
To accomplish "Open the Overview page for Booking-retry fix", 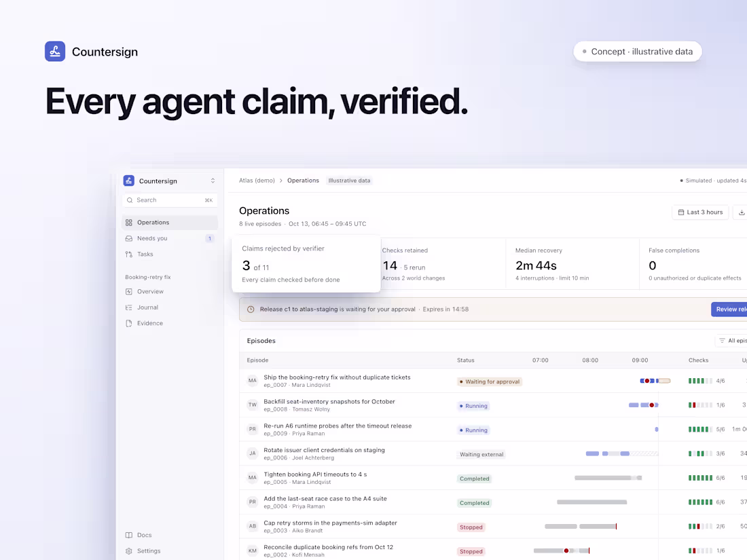I will 170,291.
